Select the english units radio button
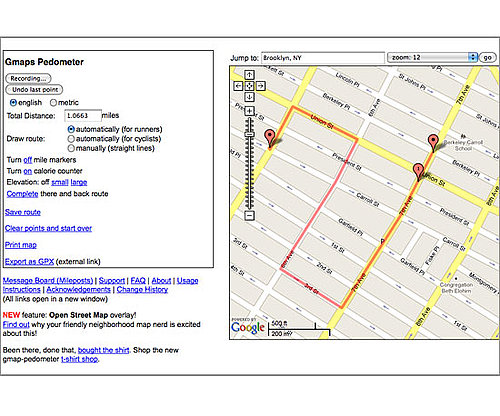500x416 pixels. [x=14, y=102]
